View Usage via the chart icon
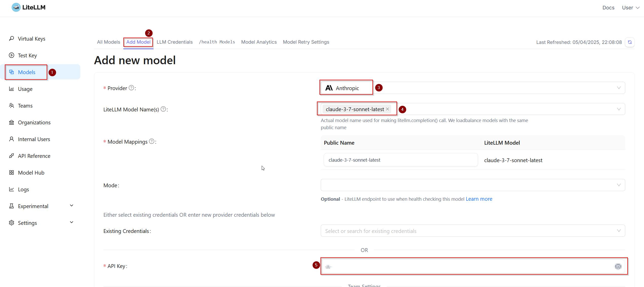This screenshot has width=644, height=287. [12, 89]
